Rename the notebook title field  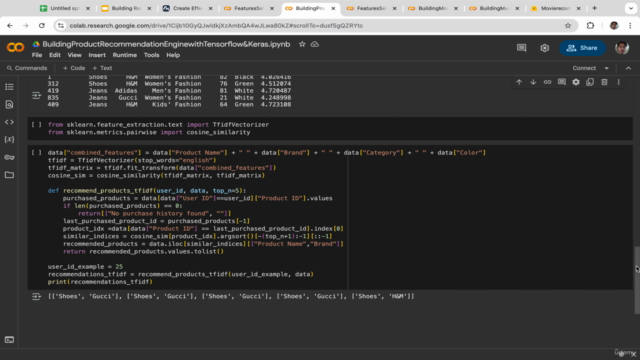(166, 44)
